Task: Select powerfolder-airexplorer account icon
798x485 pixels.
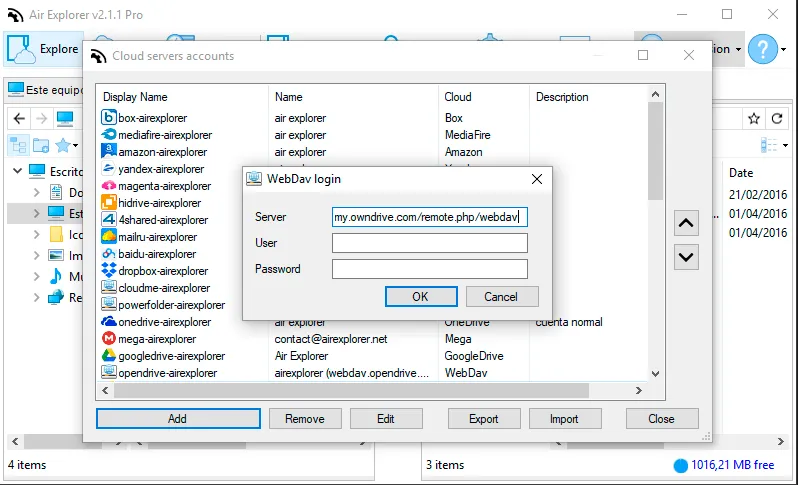Action: coord(108,304)
